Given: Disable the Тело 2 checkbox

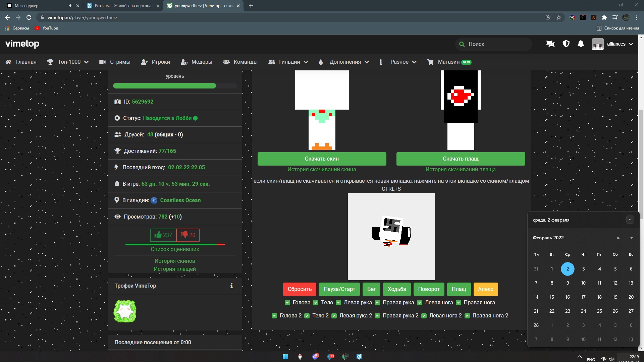Looking at the screenshot, I should (307, 316).
